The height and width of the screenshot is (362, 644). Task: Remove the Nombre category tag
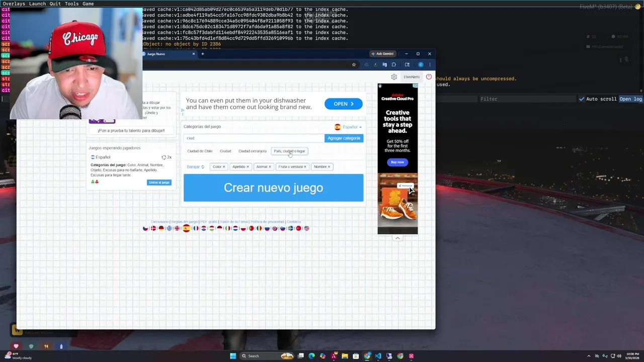(x=329, y=166)
